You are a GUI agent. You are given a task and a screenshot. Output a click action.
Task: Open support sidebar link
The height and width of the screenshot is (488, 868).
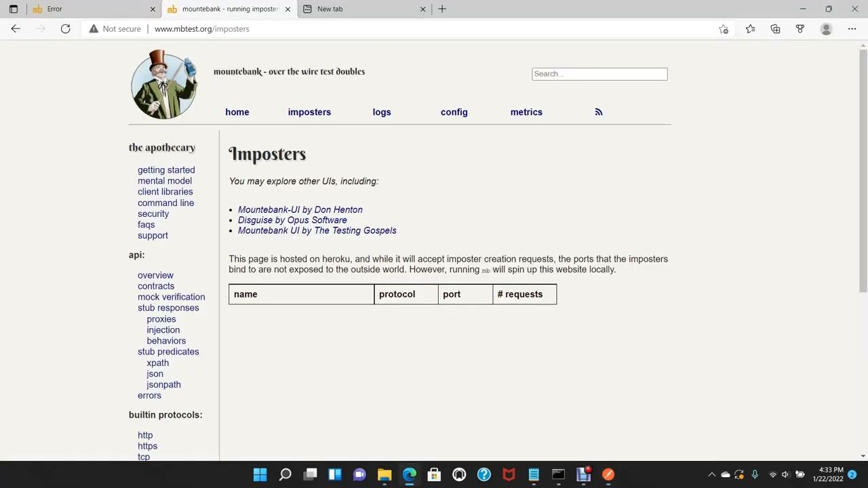[153, 235]
